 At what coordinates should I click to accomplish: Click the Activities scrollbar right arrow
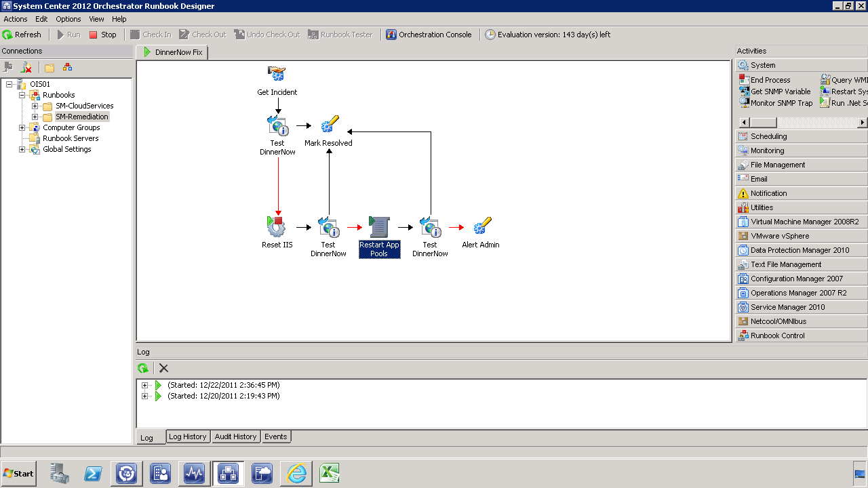pos(863,123)
